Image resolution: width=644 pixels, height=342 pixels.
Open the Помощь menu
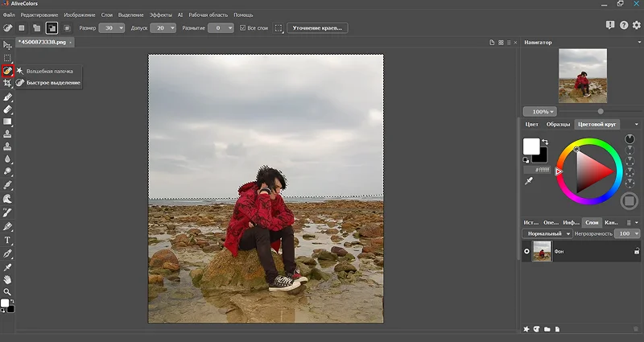point(243,14)
